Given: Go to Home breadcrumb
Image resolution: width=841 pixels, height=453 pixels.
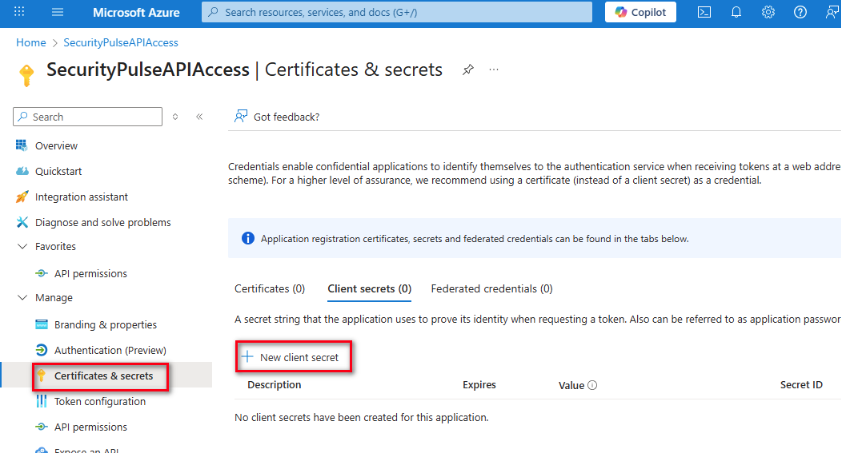Looking at the screenshot, I should tap(31, 42).
